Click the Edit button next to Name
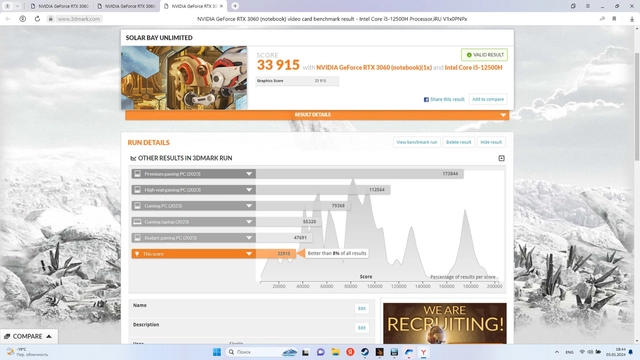The height and width of the screenshot is (360, 640). (x=362, y=308)
